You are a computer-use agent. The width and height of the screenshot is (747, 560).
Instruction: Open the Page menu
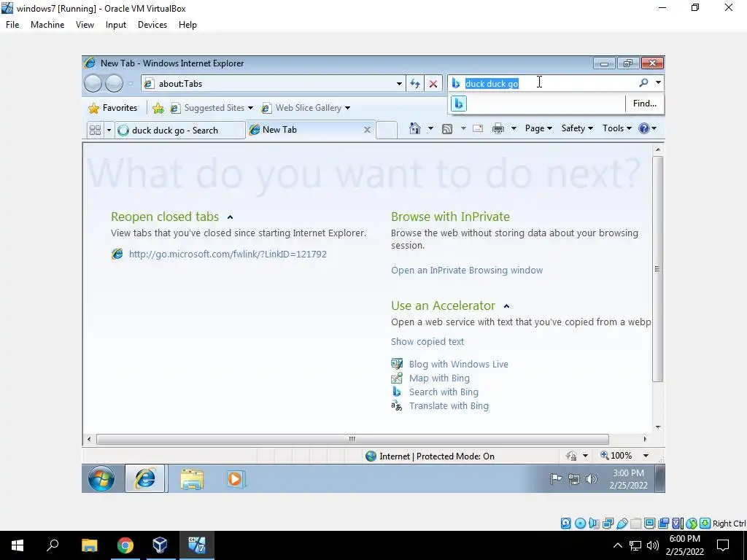[x=538, y=128]
